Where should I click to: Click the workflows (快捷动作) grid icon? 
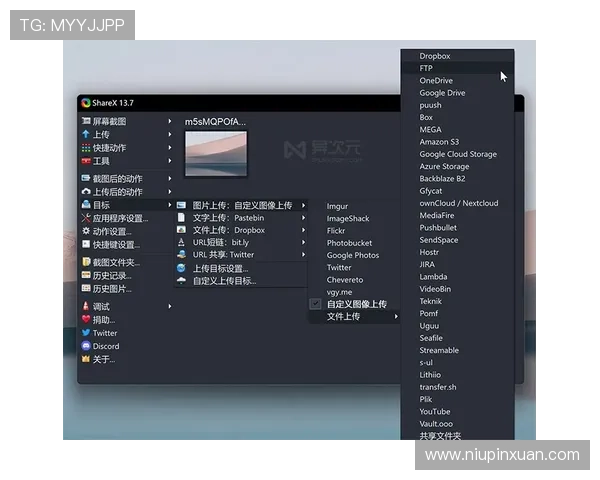point(86,147)
